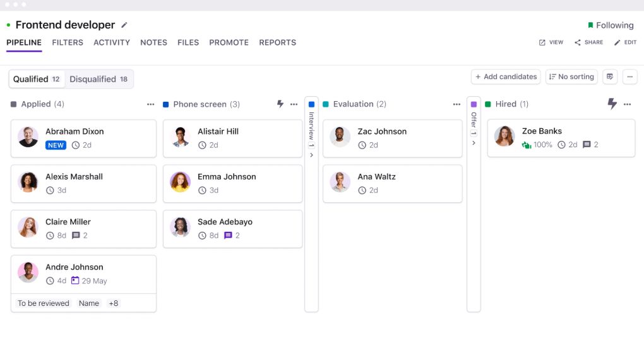The image size is (644, 359).
Task: Open the Activity tab
Action: (112, 43)
